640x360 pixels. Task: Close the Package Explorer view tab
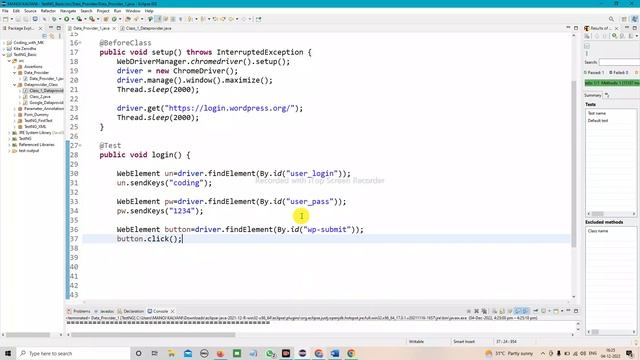click(40, 28)
